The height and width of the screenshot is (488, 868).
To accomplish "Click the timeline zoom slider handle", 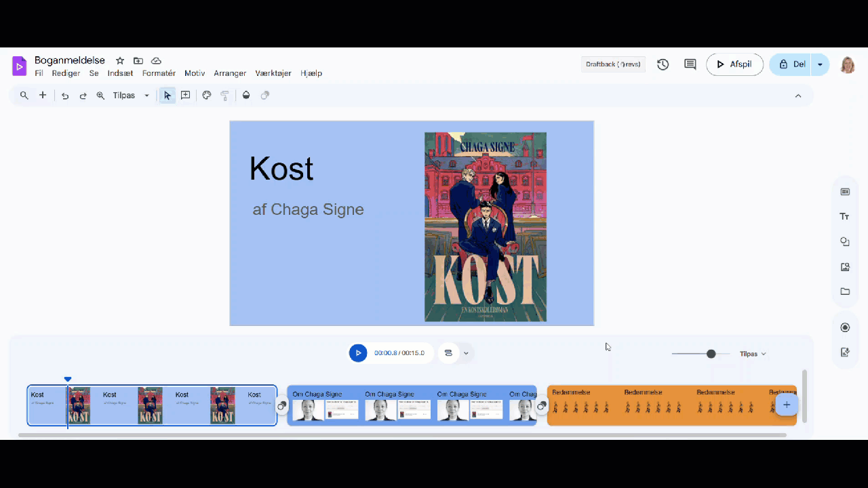I will [x=711, y=354].
